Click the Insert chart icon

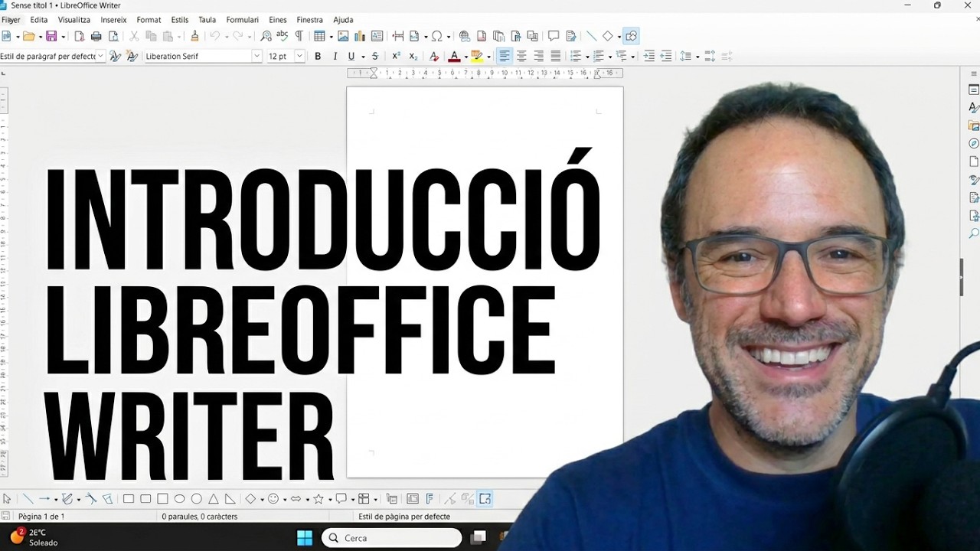[360, 36]
